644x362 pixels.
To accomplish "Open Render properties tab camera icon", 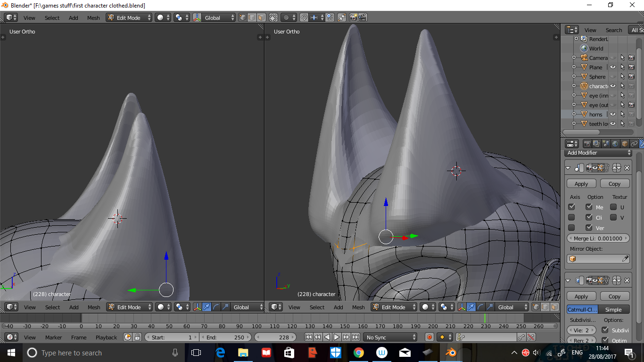I will click(587, 144).
